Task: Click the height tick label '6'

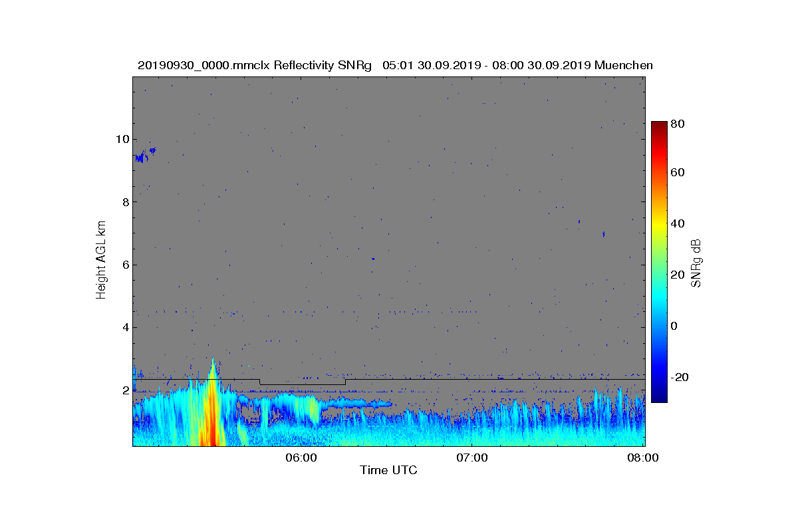Action: pyautogui.click(x=124, y=265)
